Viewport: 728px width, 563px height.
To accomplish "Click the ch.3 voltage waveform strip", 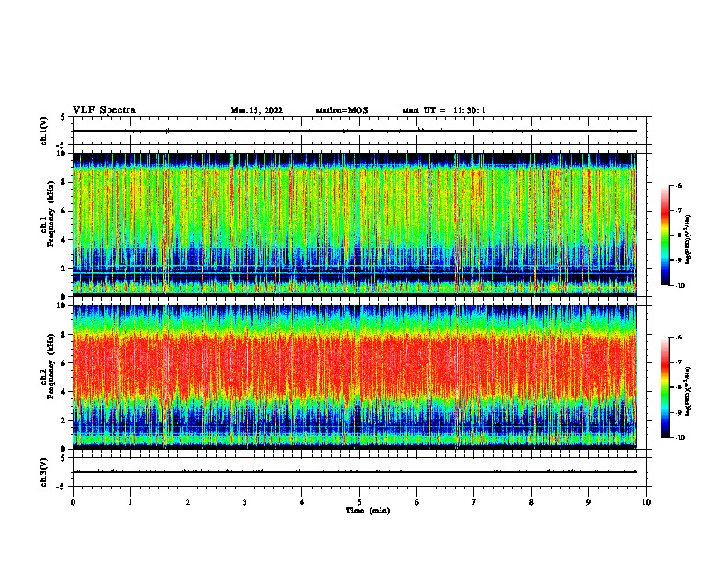I will [355, 472].
